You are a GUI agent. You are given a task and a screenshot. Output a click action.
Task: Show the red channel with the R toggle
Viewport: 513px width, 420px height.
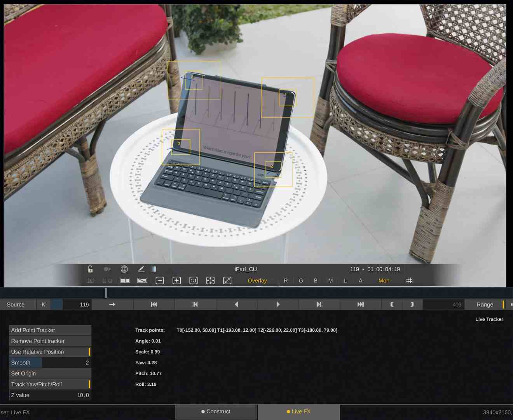click(x=286, y=280)
